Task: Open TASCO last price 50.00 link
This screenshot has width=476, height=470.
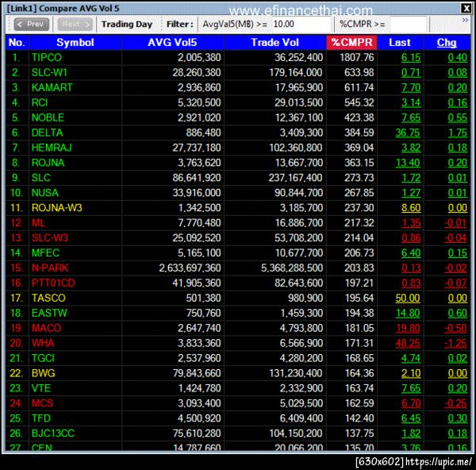Action: pos(408,298)
